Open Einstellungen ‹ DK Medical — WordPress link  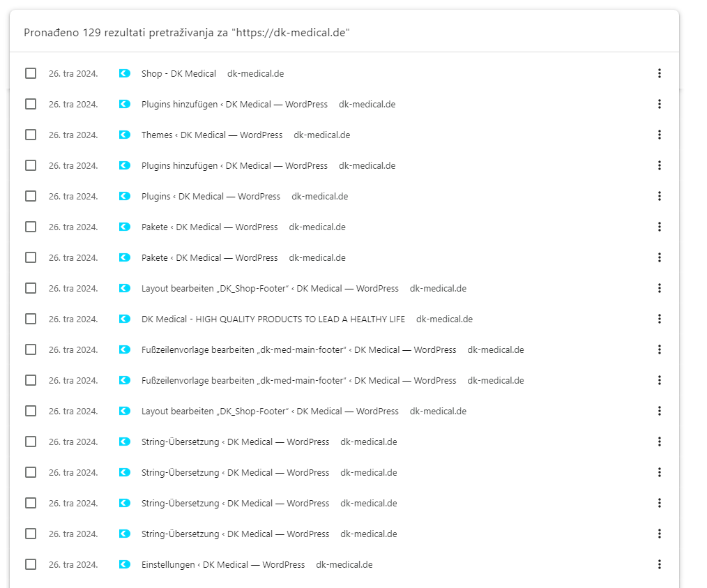(223, 564)
